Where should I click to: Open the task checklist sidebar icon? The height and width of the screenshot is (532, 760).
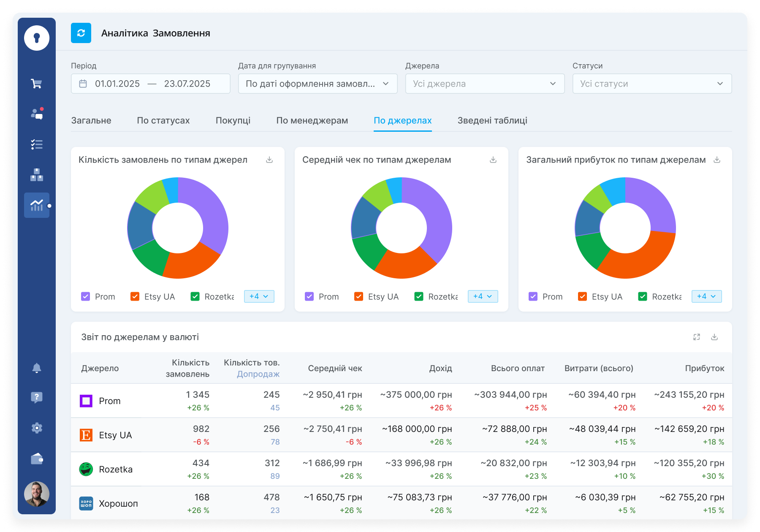pos(37,144)
